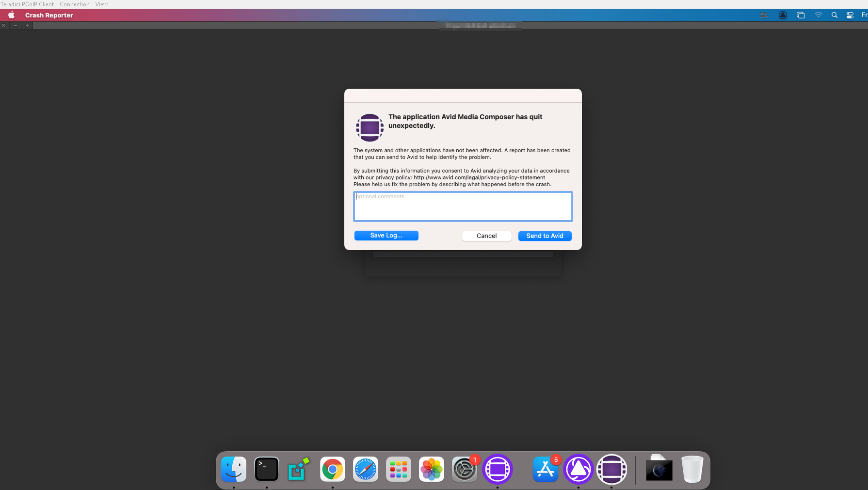
Task: Open Control Center from menu bar
Action: (x=850, y=15)
